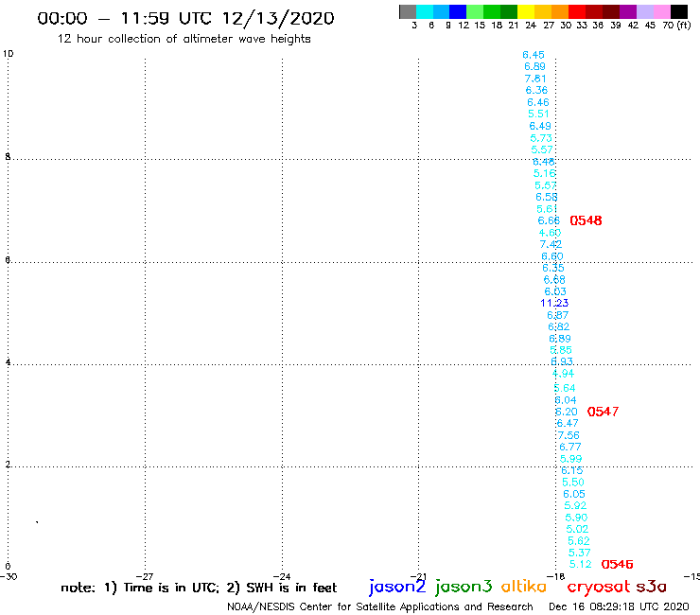Select the 6.03 wave height value
Image resolution: width=700 pixels, height=615 pixels.
555,291
